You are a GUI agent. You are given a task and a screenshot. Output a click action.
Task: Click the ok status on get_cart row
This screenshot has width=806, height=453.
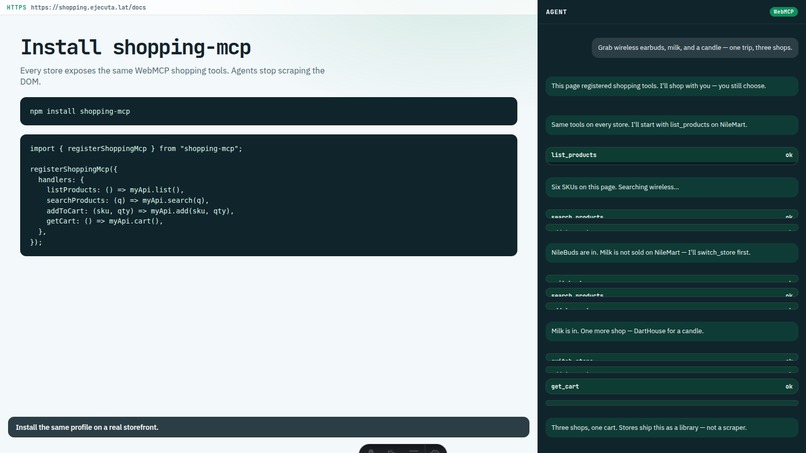(x=789, y=387)
